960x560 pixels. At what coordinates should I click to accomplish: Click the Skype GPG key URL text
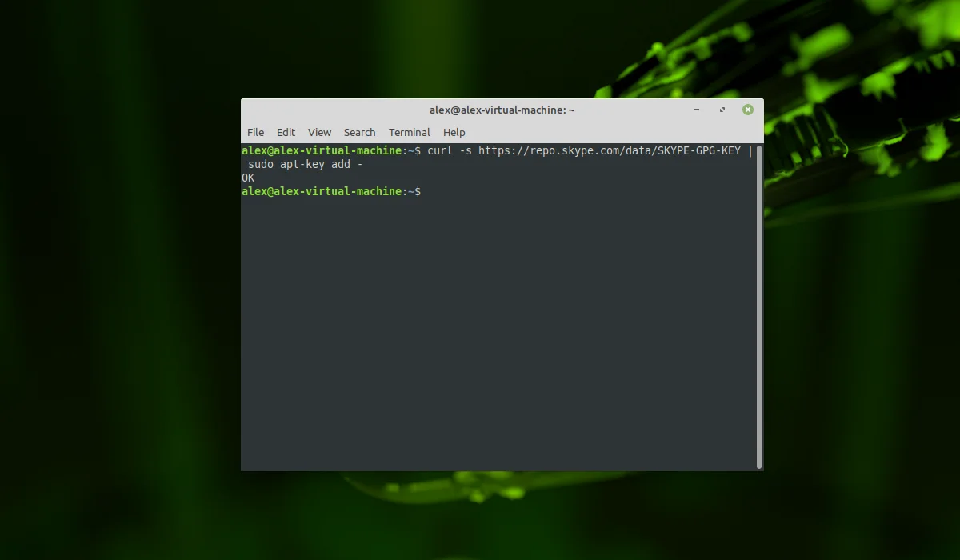[610, 150]
